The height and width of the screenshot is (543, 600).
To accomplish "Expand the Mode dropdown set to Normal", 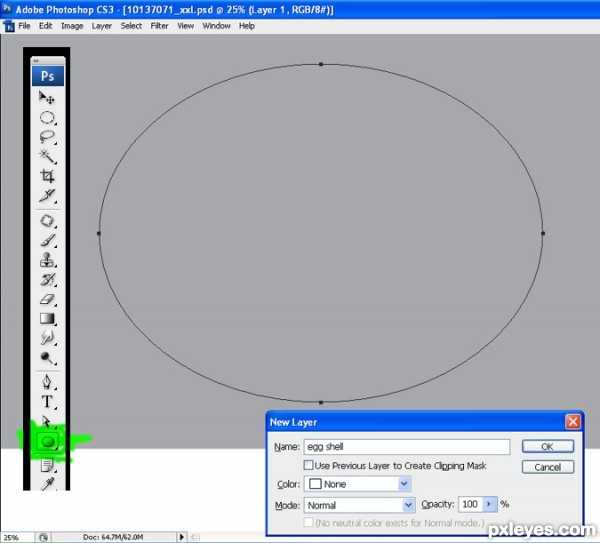I will click(x=408, y=505).
